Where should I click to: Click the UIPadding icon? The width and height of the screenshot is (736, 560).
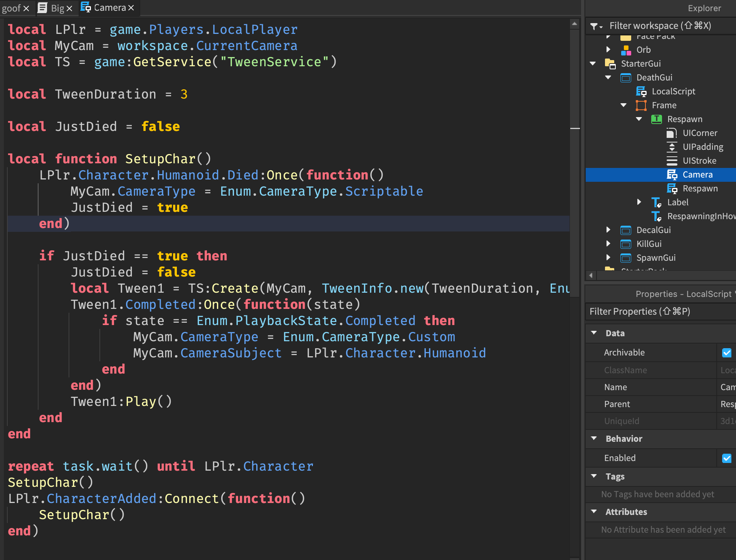(672, 147)
